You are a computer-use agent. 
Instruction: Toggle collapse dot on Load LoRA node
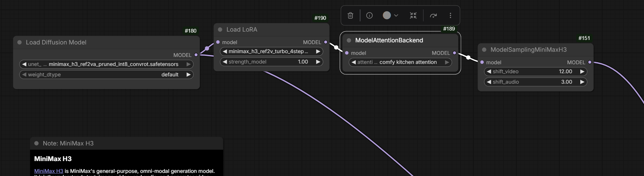click(x=220, y=30)
